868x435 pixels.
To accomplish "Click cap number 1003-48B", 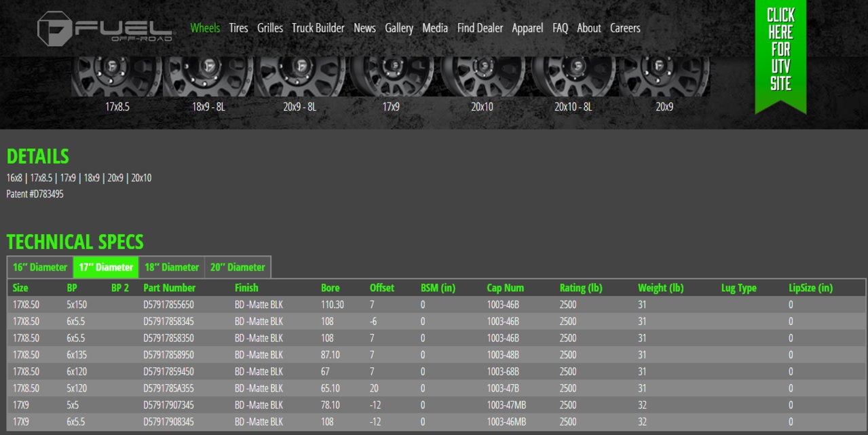I will click(503, 355).
